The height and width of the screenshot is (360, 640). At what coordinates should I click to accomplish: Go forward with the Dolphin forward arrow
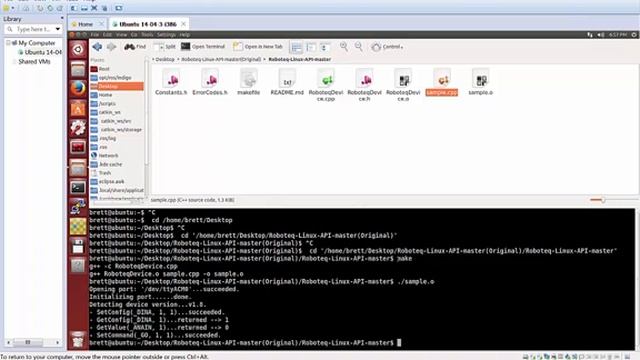click(x=111, y=47)
